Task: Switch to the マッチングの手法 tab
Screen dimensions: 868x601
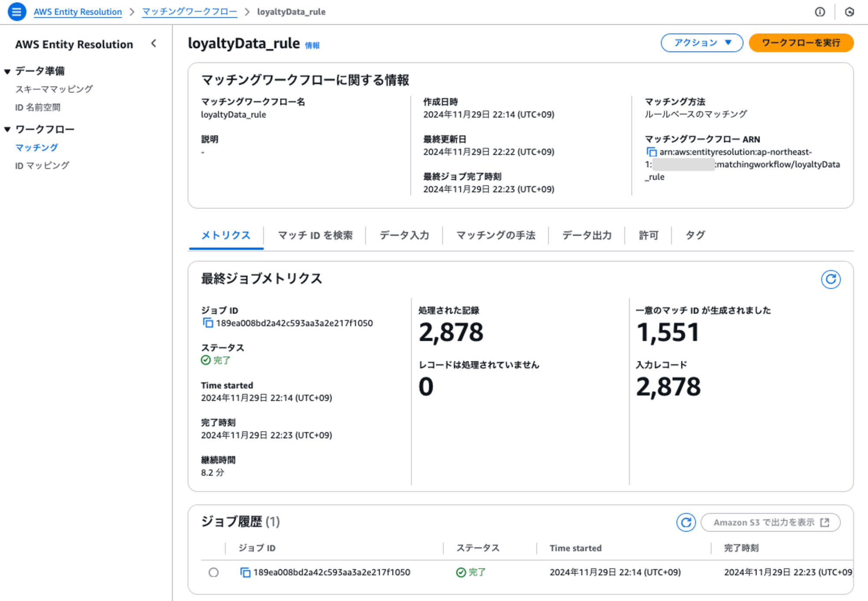Action: tap(496, 235)
